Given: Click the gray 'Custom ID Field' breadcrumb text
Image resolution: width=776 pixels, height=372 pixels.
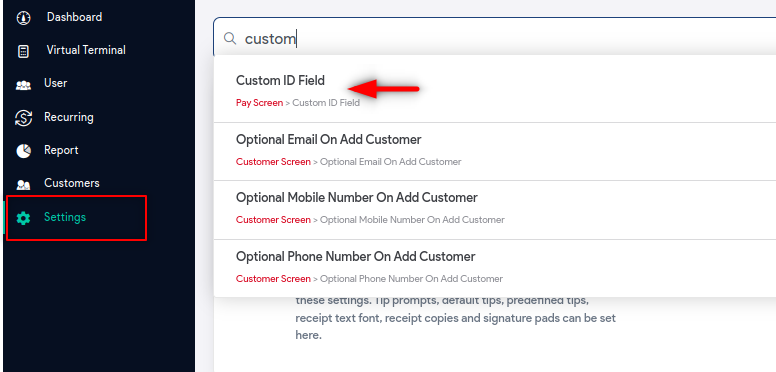Looking at the screenshot, I should coord(326,103).
